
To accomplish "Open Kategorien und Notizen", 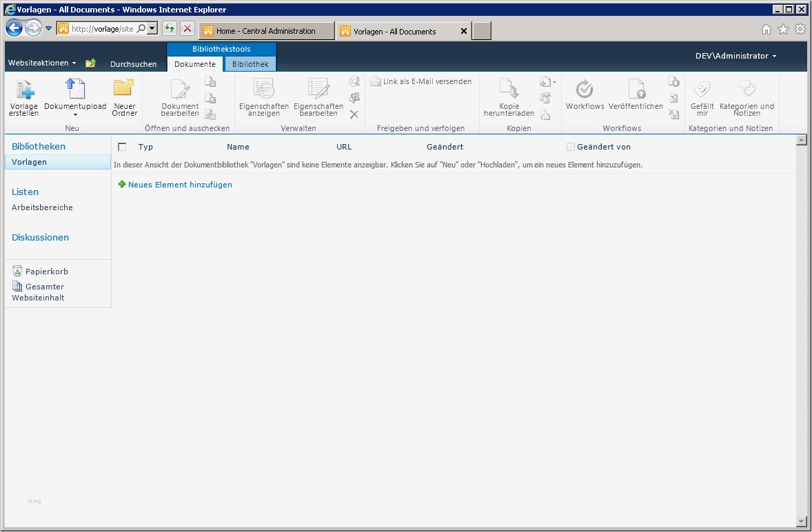I will tap(747, 97).
